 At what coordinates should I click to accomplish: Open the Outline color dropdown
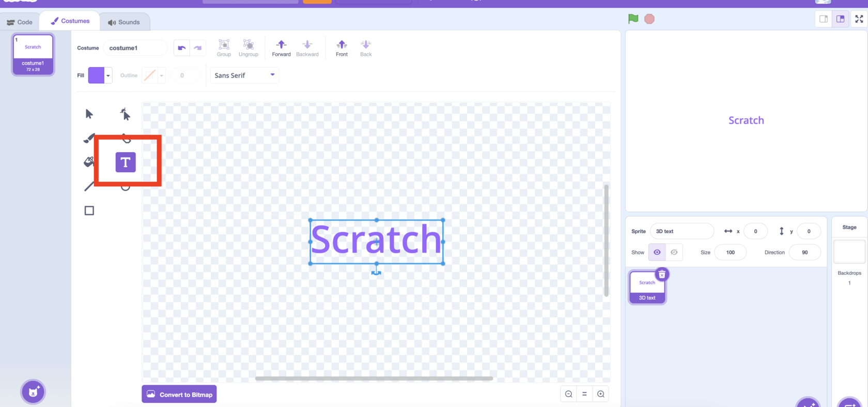point(161,76)
